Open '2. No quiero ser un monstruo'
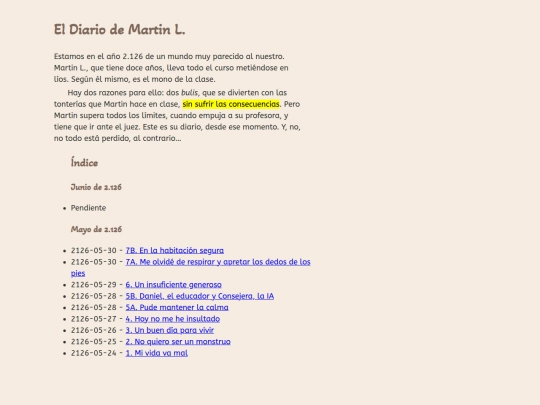The width and height of the screenshot is (540, 405). (178, 341)
